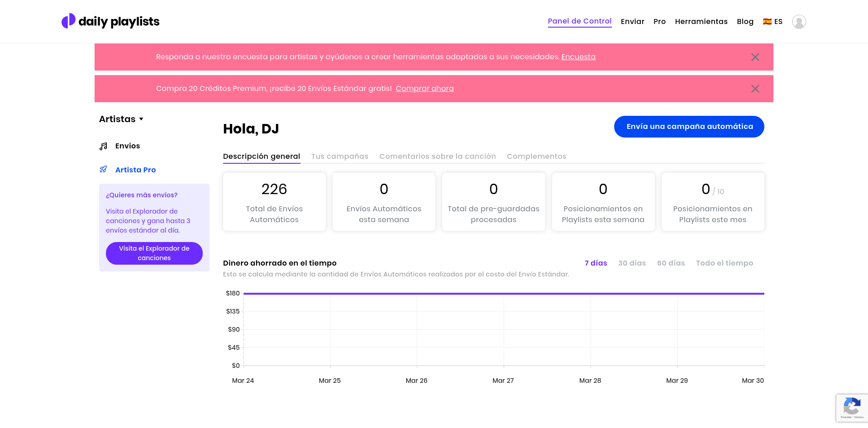Screen dimensions: 868x428
Task: Click the rocket Artista Pro icon
Action: pos(104,170)
